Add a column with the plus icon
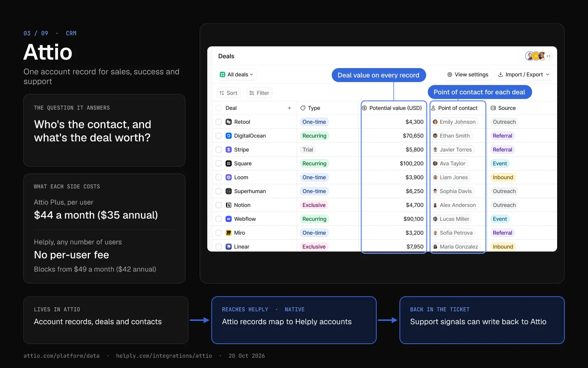This screenshot has height=368, width=588. (290, 108)
